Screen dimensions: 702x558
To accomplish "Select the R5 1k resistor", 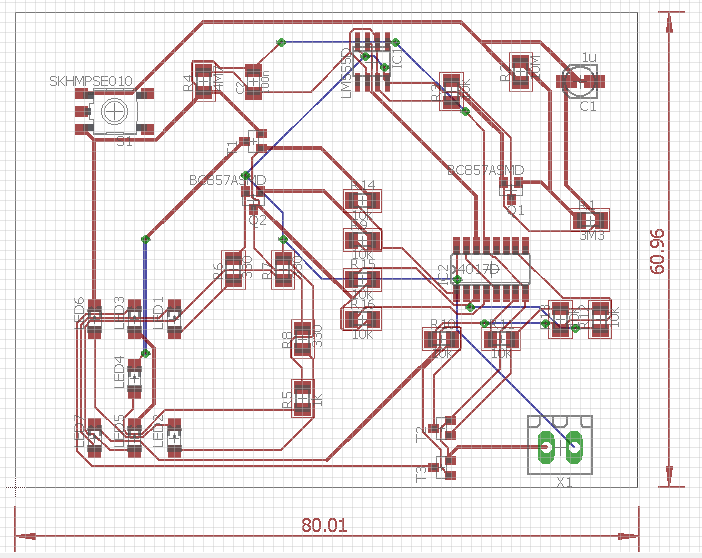I will point(301,397).
